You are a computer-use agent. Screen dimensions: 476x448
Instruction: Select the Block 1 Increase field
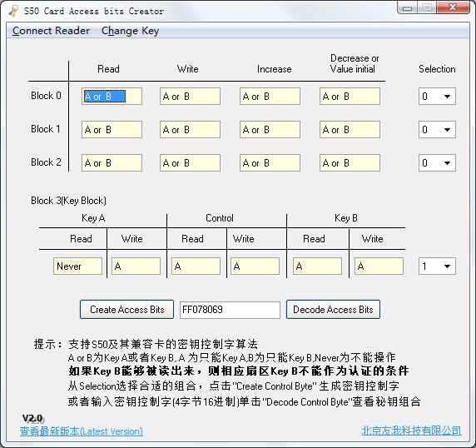tap(270, 130)
